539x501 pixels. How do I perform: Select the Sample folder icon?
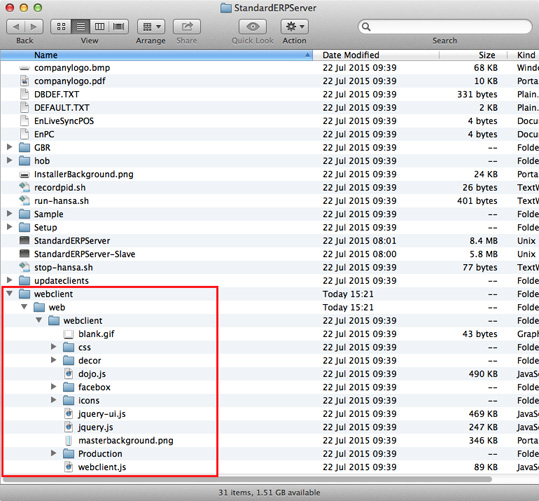pyautogui.click(x=24, y=214)
